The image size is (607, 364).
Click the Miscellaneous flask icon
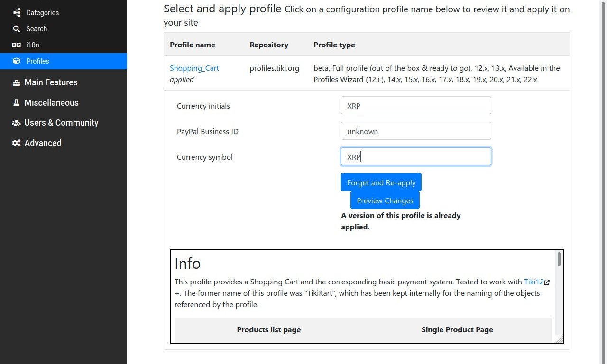[16, 103]
